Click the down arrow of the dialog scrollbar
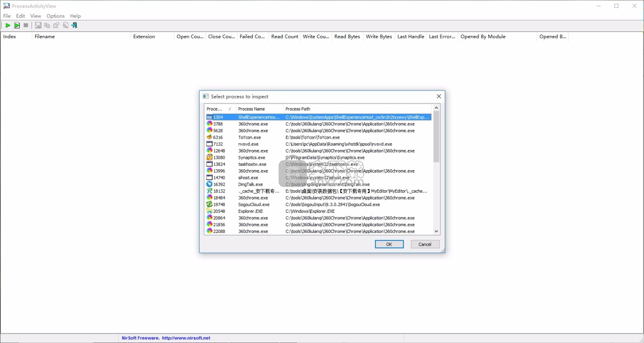644x343 pixels. pos(436,231)
